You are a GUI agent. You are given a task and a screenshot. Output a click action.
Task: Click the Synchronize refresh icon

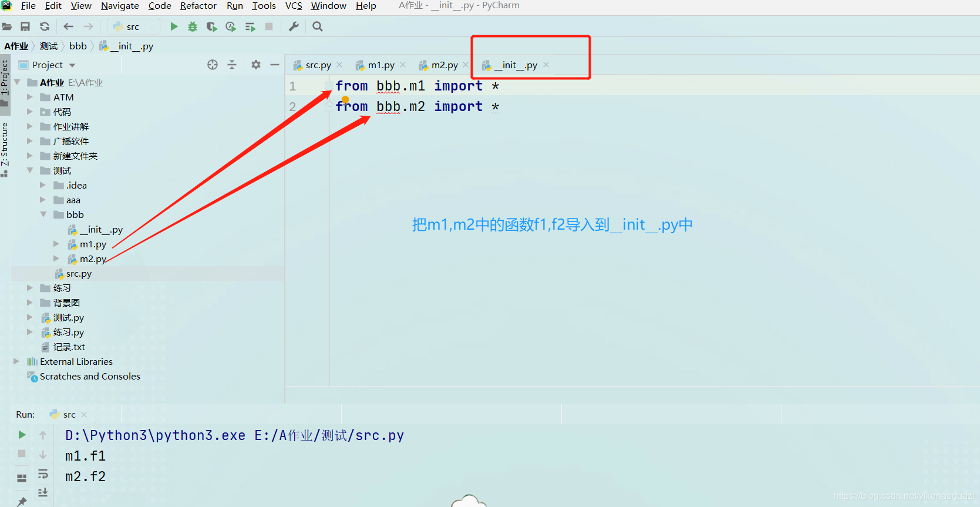[45, 26]
